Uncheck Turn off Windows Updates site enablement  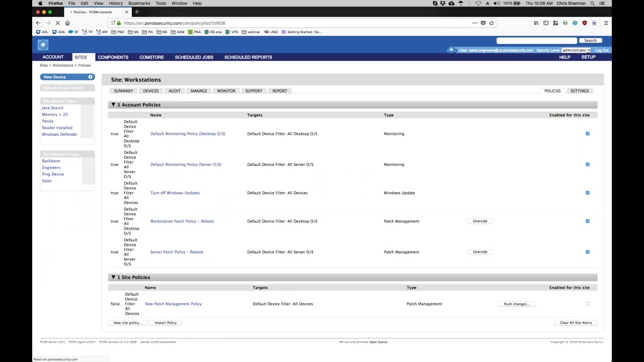click(587, 193)
